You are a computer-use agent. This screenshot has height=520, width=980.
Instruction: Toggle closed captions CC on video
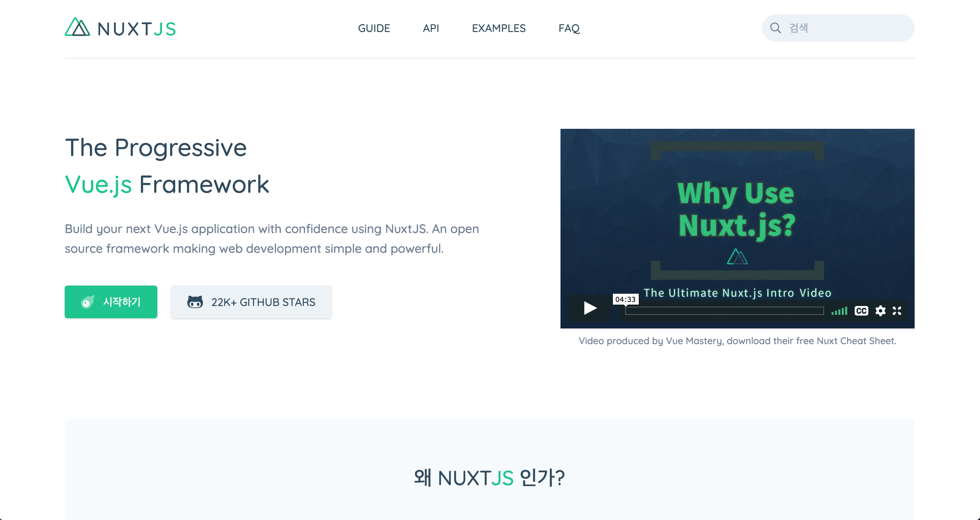point(861,311)
